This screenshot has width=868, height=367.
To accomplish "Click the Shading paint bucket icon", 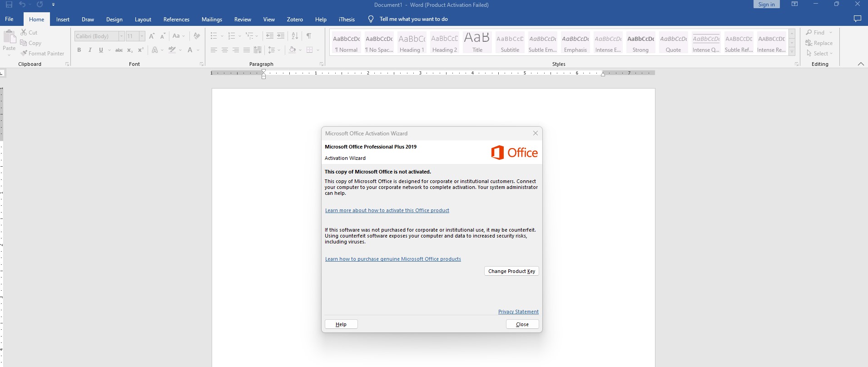I will point(293,50).
